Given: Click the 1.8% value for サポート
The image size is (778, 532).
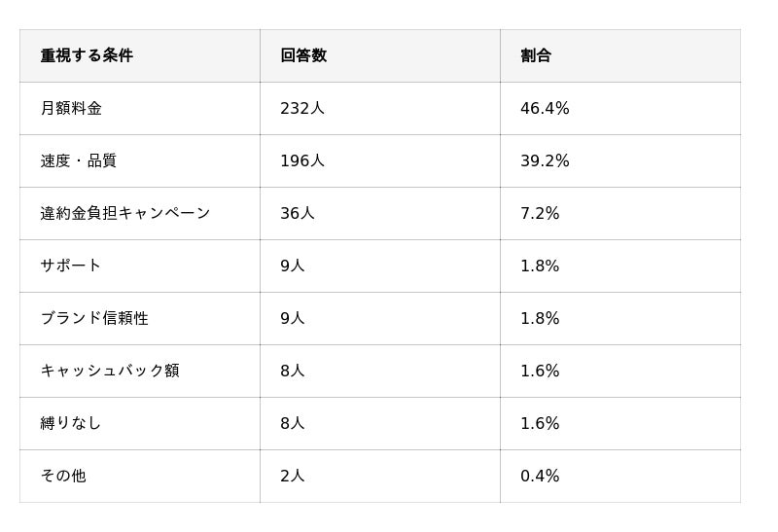Looking at the screenshot, I should 540,266.
